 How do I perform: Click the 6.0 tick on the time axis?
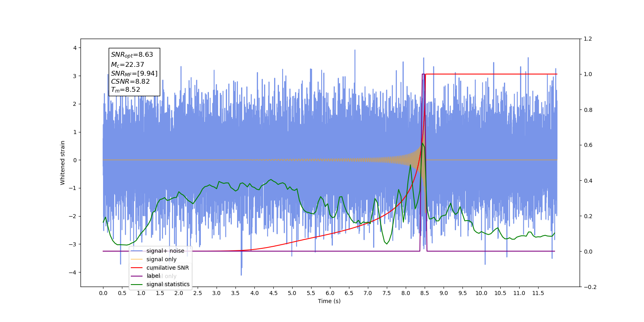tap(330, 293)
